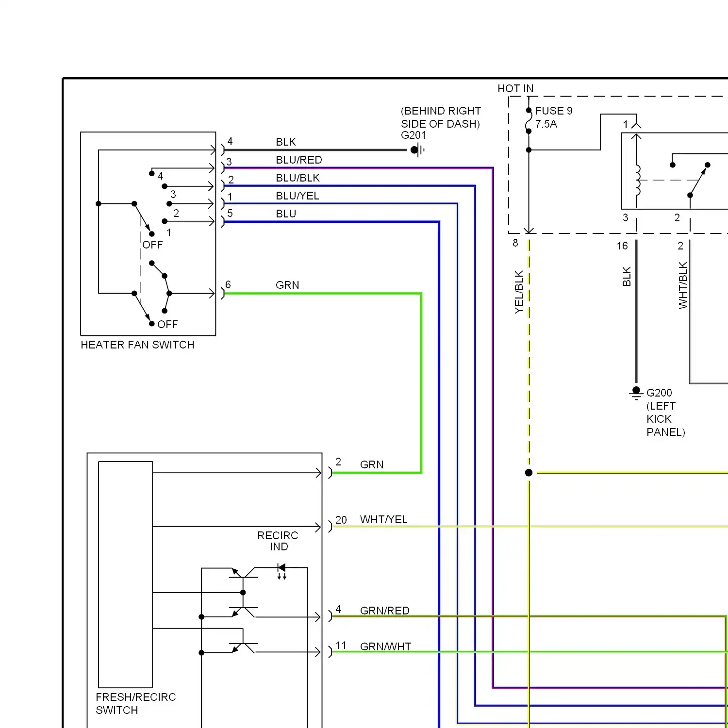
Task: Click the lower OFF position label
Action: point(167,324)
